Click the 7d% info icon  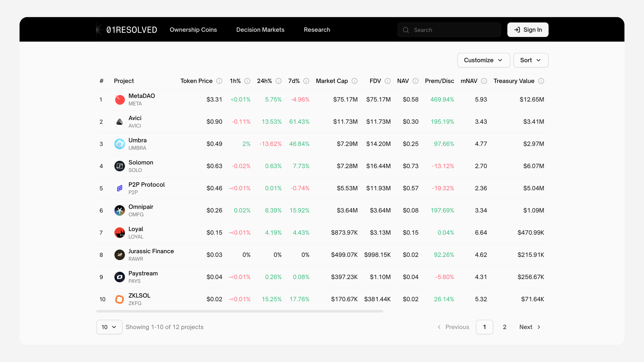pyautogui.click(x=306, y=81)
